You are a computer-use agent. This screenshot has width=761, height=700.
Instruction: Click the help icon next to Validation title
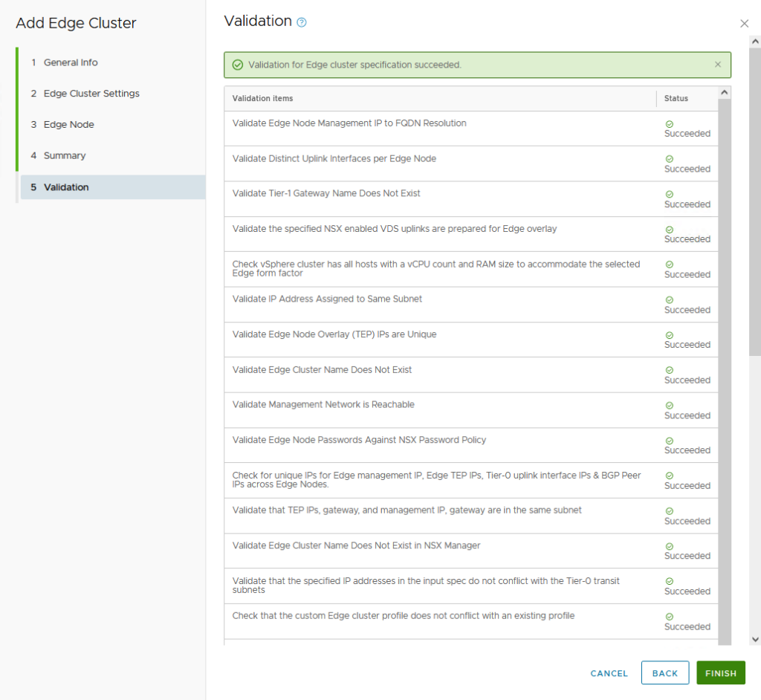coord(302,22)
